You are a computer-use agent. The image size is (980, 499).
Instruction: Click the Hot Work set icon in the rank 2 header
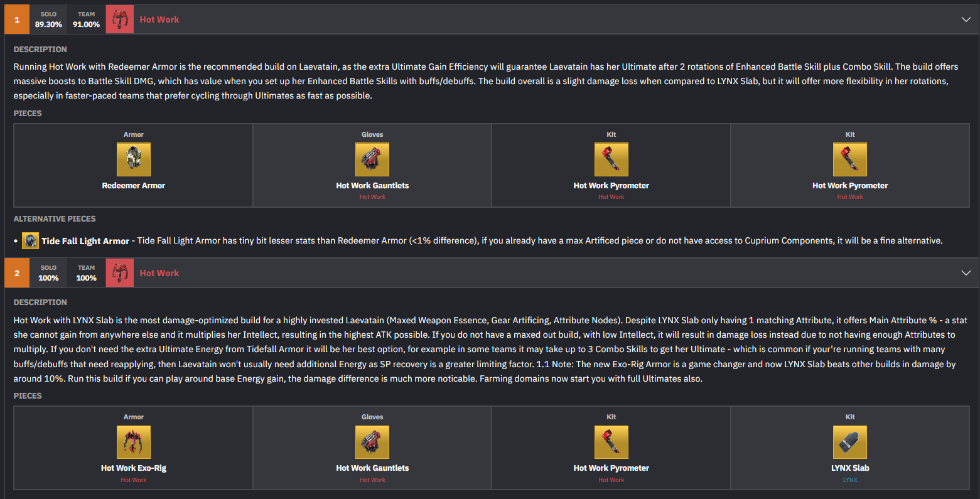coord(120,273)
